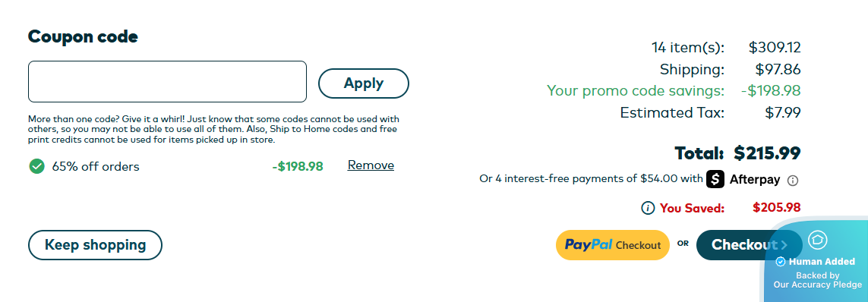Focus the Coupon code text box
Screen dimensions: 868x302
167,82
